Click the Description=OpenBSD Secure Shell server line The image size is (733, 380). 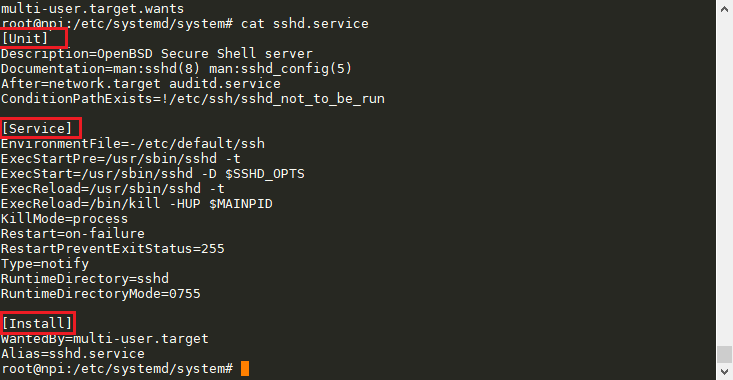coord(157,53)
